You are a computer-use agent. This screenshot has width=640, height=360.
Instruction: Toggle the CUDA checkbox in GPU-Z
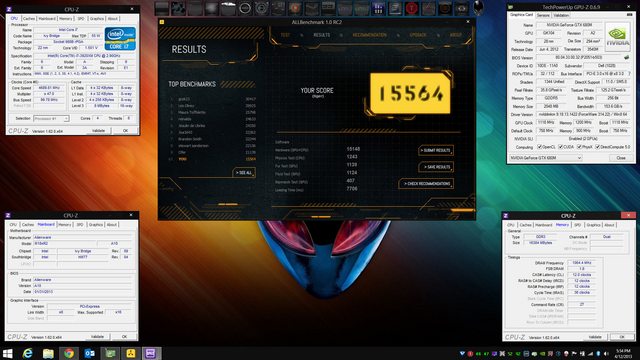[560, 147]
